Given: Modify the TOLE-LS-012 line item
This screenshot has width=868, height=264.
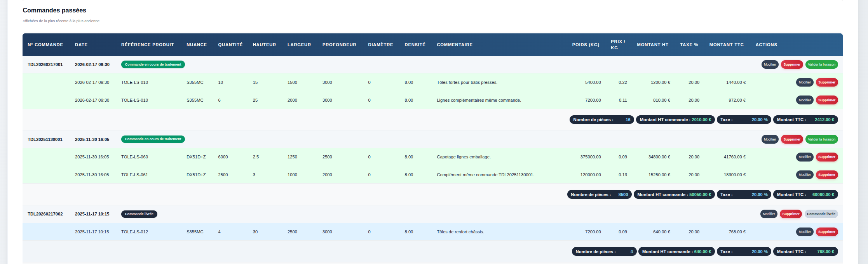Looking at the screenshot, I should [804, 232].
